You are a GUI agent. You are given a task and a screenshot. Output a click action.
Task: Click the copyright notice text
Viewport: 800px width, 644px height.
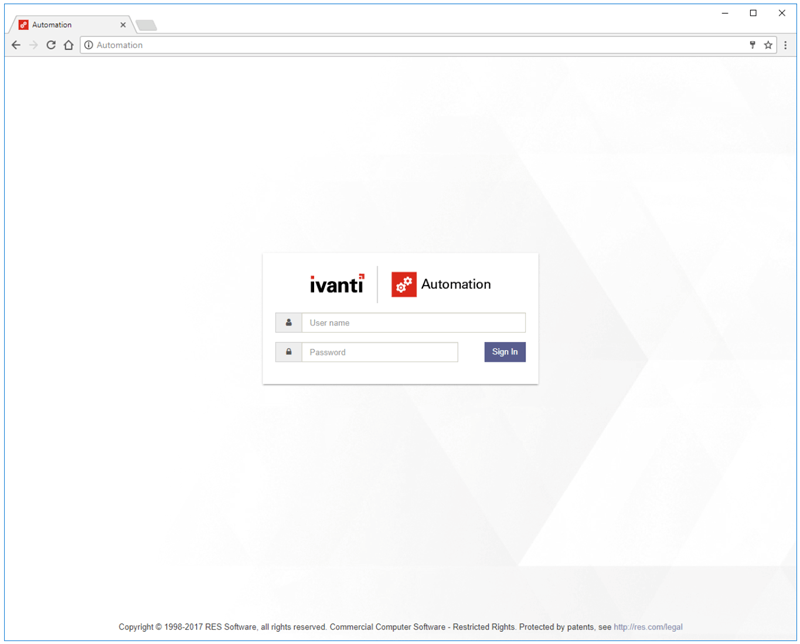coord(365,627)
